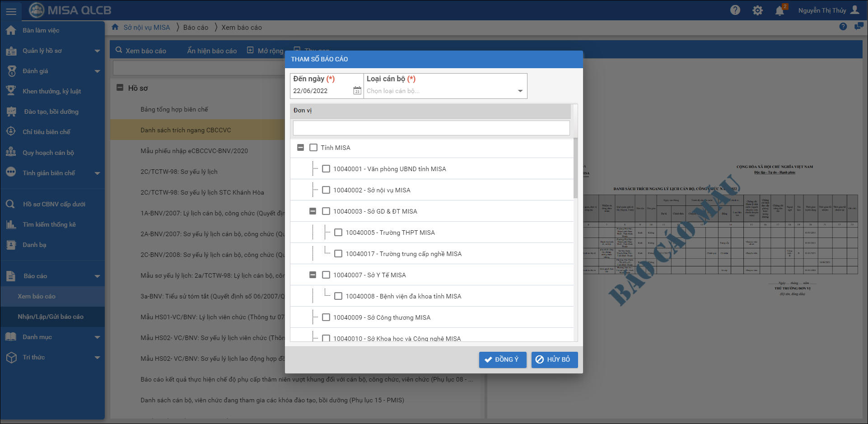Open the Loại cán bộ dropdown
The image size is (868, 424).
pyautogui.click(x=520, y=91)
